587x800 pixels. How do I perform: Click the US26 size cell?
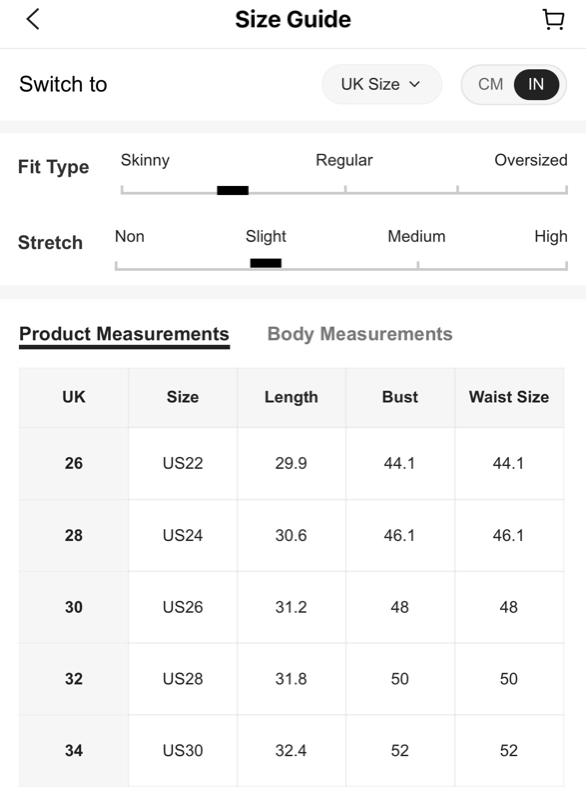point(183,607)
